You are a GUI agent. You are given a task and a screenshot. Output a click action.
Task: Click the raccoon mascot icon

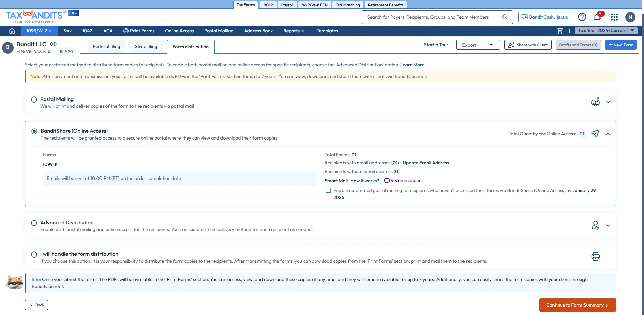[14, 283]
